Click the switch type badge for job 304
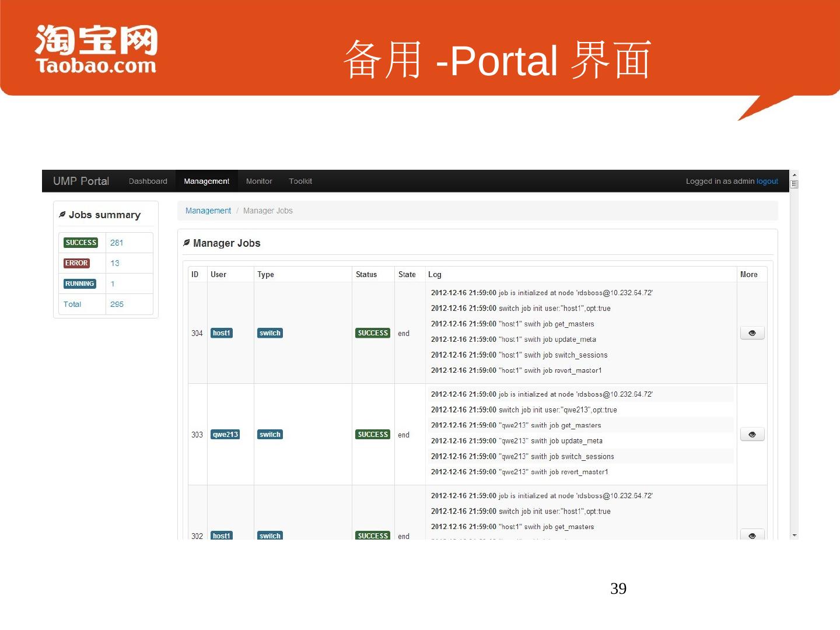This screenshot has width=840, height=630. pyautogui.click(x=269, y=333)
